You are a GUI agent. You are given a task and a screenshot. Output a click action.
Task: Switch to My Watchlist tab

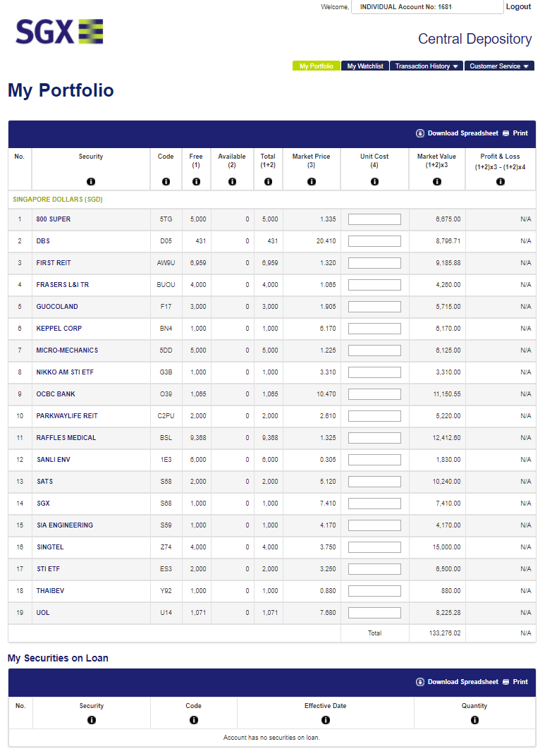365,66
